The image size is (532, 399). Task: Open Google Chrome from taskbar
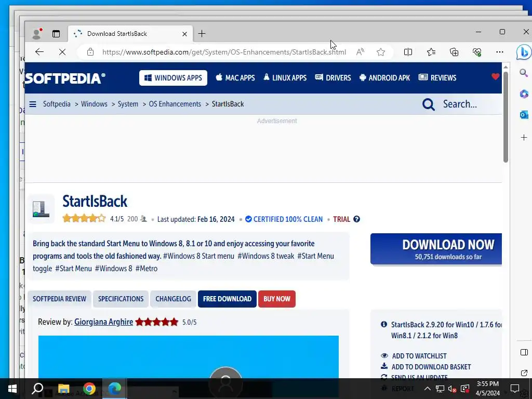pyautogui.click(x=89, y=389)
